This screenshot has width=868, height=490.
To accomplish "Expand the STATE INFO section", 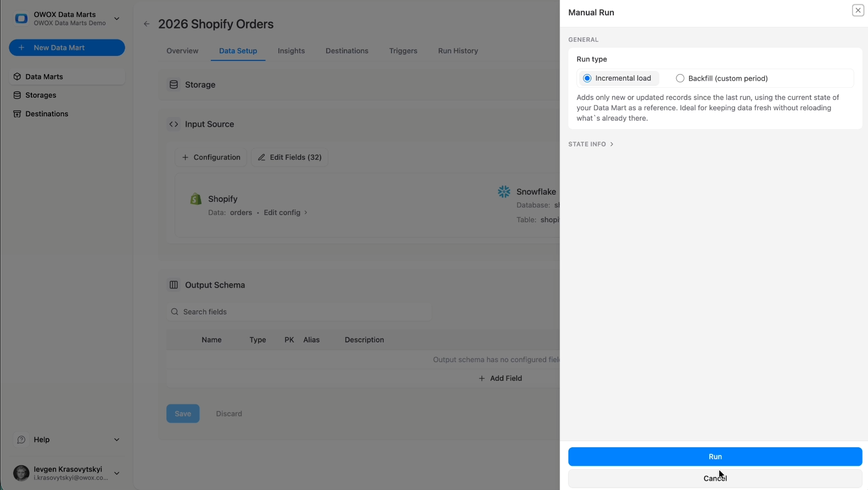I will click(591, 144).
